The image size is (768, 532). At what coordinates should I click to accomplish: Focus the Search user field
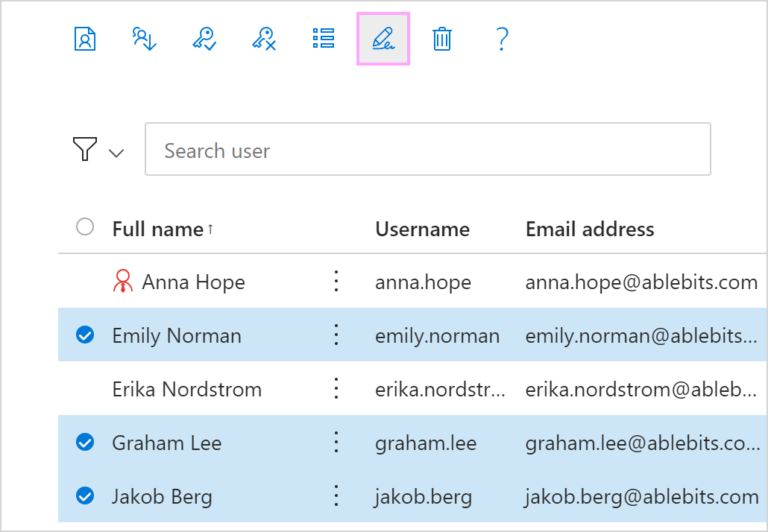pyautogui.click(x=427, y=149)
